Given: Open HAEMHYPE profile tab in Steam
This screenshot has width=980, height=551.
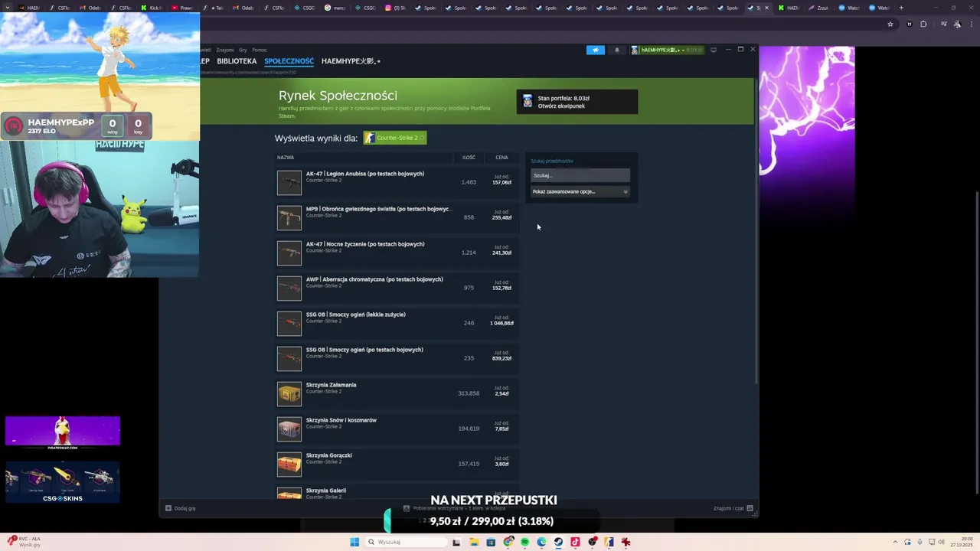Looking at the screenshot, I should [351, 61].
